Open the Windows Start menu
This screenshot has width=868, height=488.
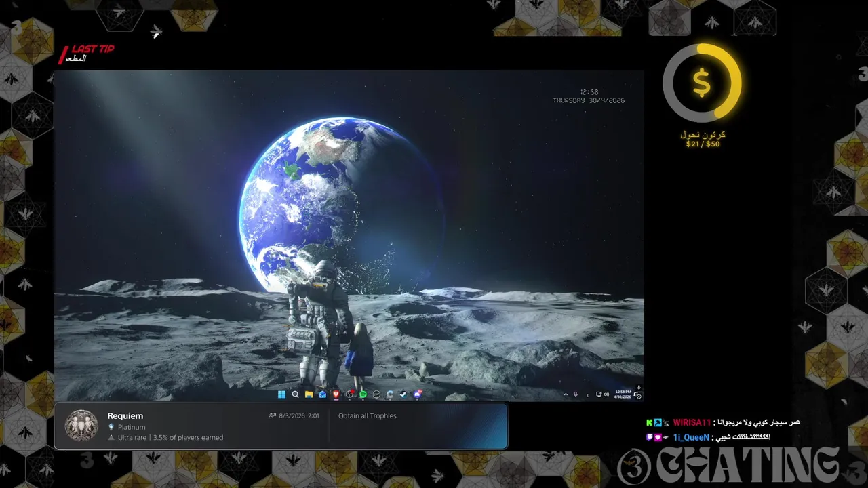(281, 394)
